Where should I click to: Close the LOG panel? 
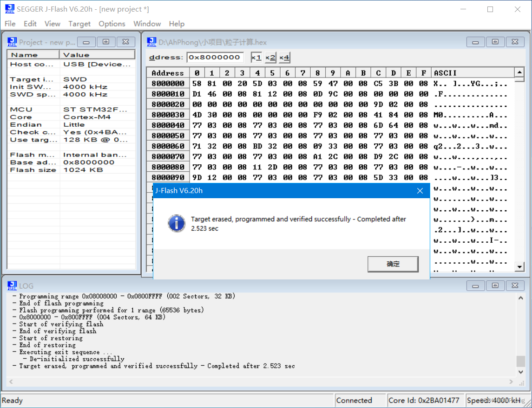pos(515,285)
